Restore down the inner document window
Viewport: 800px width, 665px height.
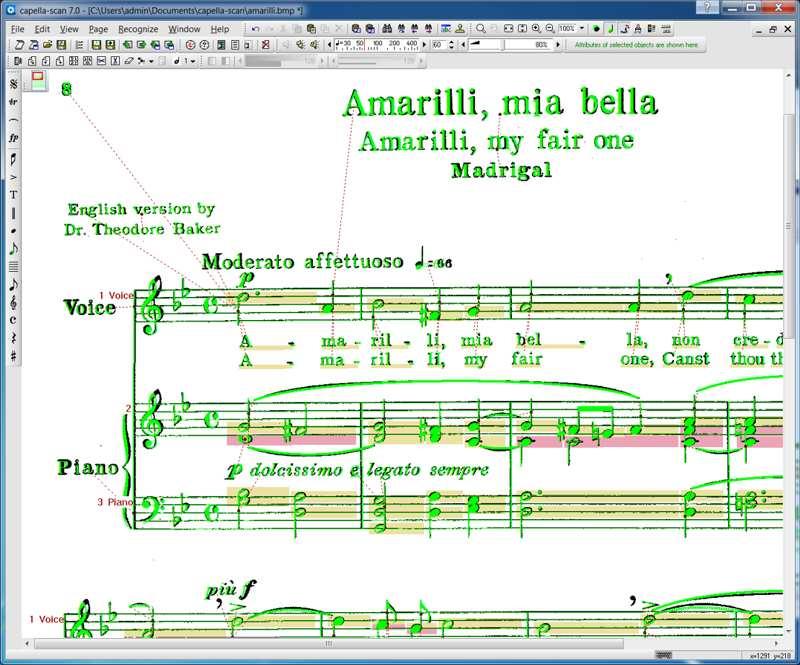(x=773, y=30)
